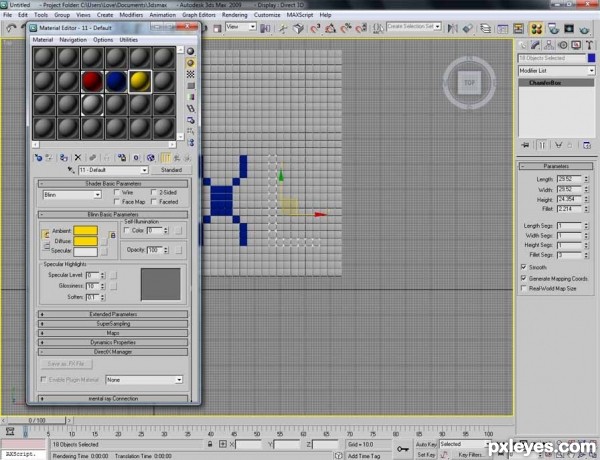
Task: Click Configure Modifier Sets icon
Action: coord(587,145)
